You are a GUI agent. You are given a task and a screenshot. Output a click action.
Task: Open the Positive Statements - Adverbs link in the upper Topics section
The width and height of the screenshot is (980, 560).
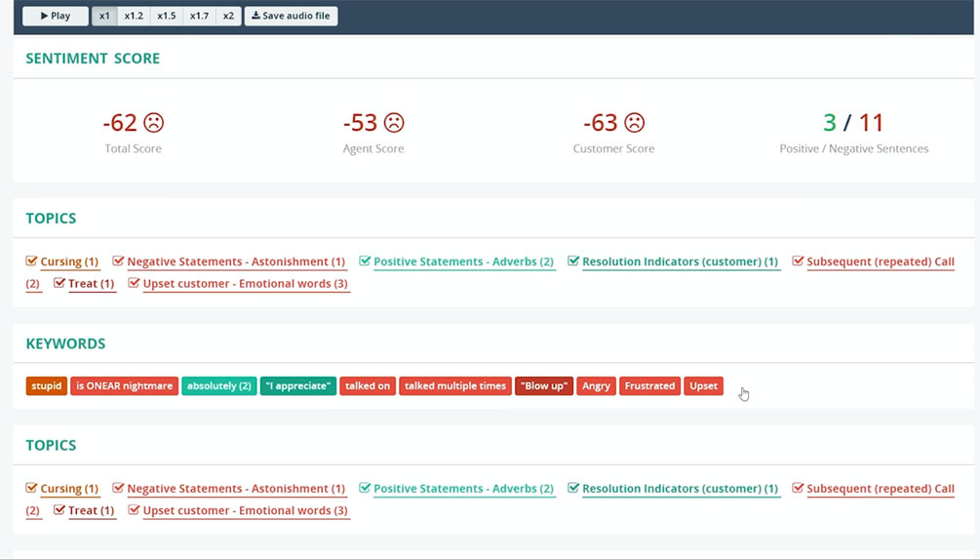point(463,261)
